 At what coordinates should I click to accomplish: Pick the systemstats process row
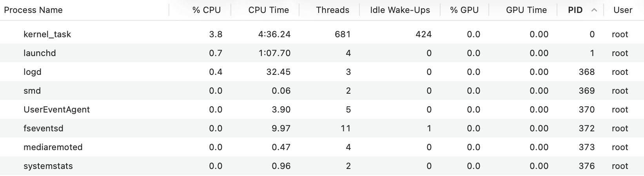pos(48,166)
